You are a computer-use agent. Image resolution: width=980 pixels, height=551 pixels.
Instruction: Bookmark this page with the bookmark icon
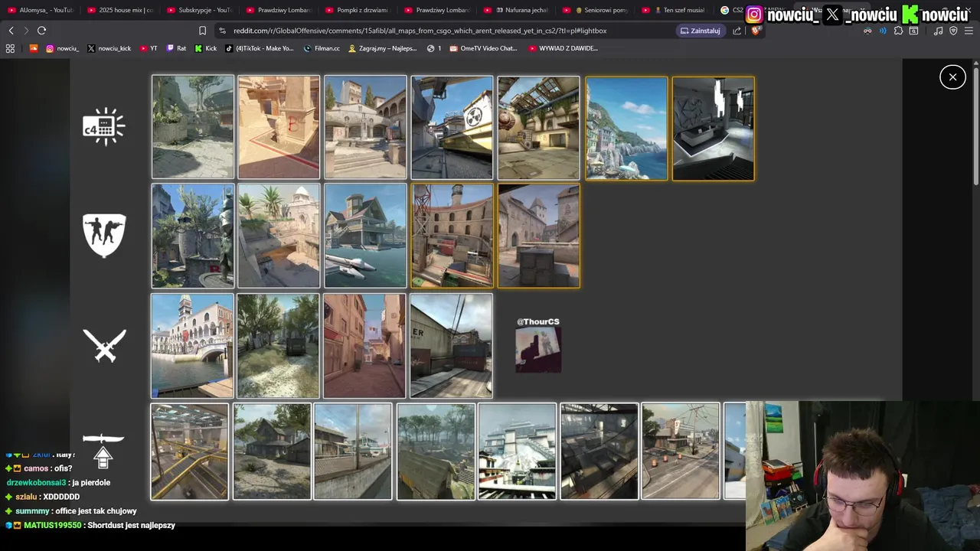(x=202, y=31)
